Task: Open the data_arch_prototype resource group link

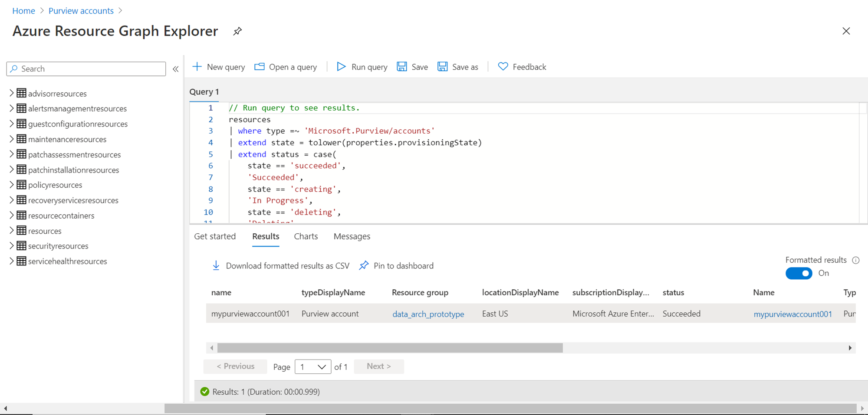Action: [428, 314]
